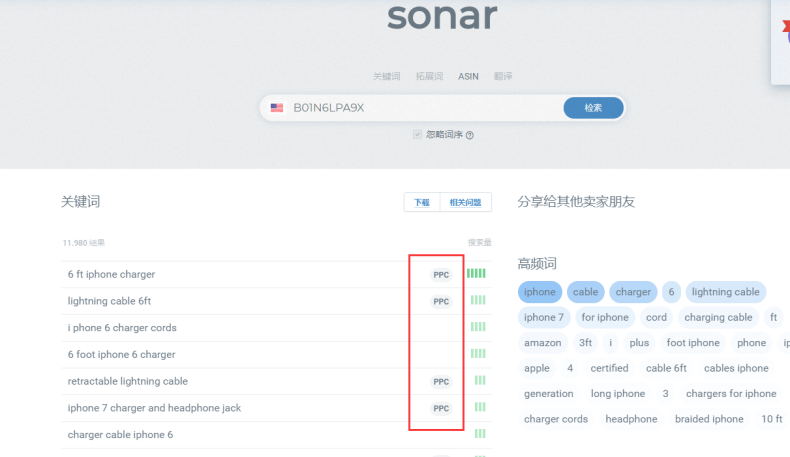Screen dimensions: 790x457
Task: Open the 翻译 tab
Action: [x=503, y=76]
